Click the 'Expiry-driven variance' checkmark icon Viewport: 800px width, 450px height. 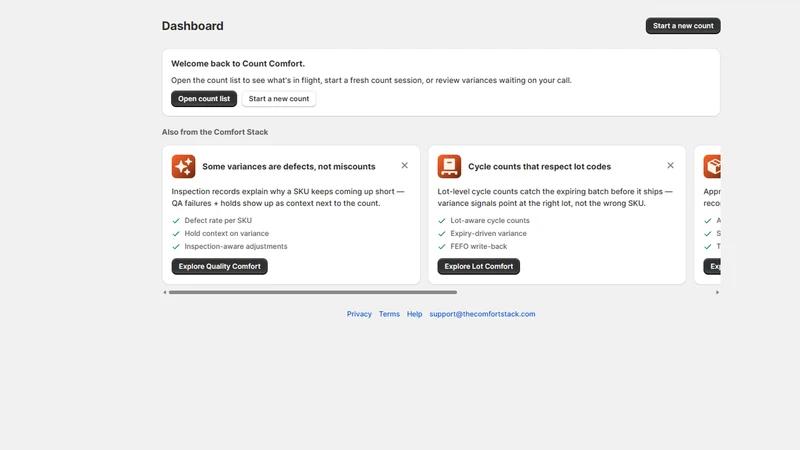click(442, 234)
